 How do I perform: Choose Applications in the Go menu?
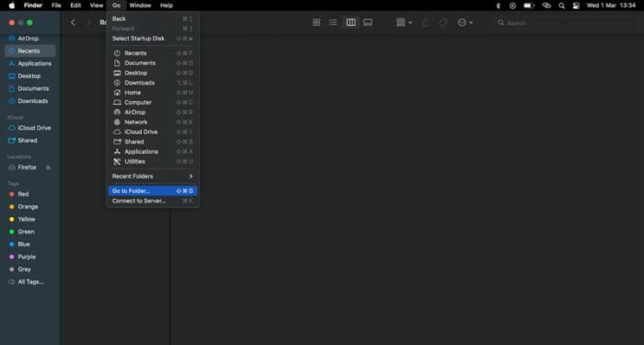tap(153, 152)
